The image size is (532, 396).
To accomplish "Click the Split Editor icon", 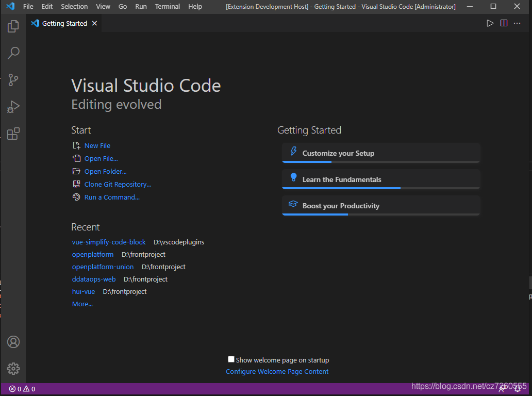I will pyautogui.click(x=504, y=23).
